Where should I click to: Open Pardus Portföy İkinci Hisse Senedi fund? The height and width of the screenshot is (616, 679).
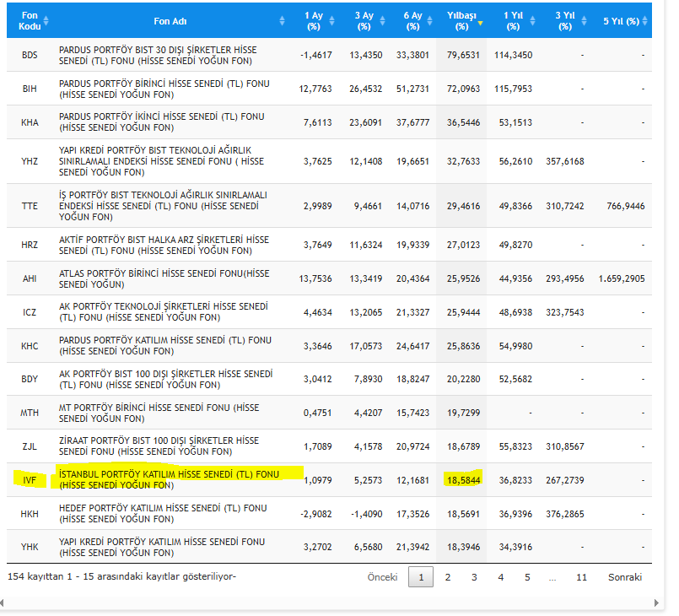[x=161, y=122]
